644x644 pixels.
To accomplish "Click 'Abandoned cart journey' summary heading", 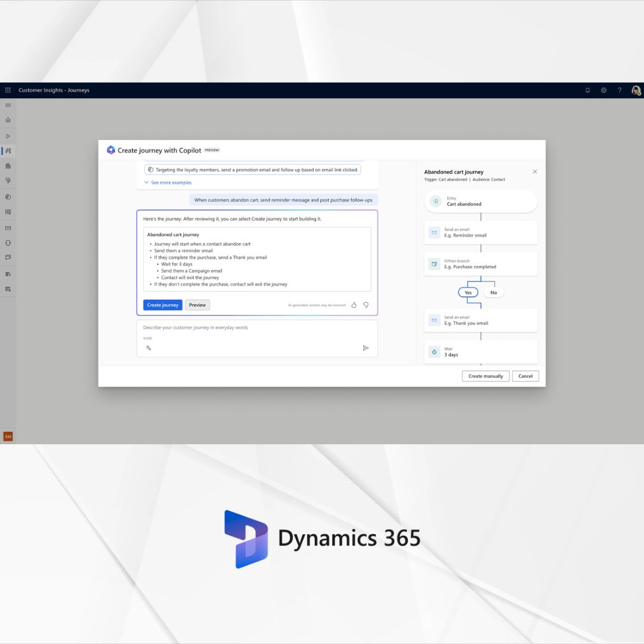I will click(173, 234).
